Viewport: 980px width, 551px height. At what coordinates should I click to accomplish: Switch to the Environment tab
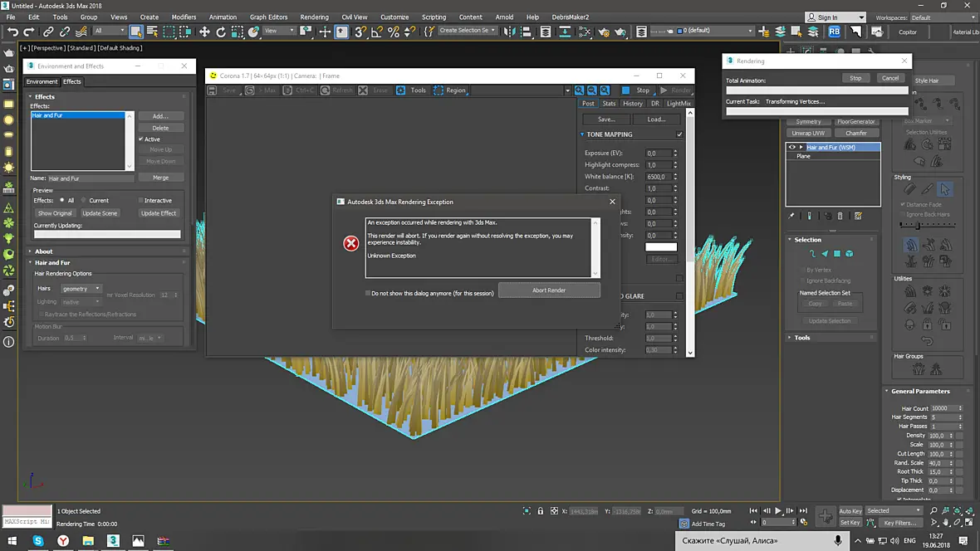pos(42,82)
